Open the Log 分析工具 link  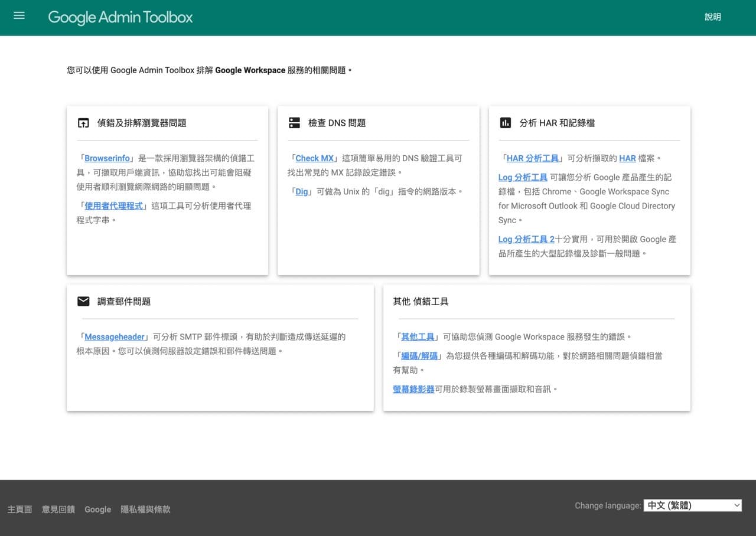coord(523,177)
